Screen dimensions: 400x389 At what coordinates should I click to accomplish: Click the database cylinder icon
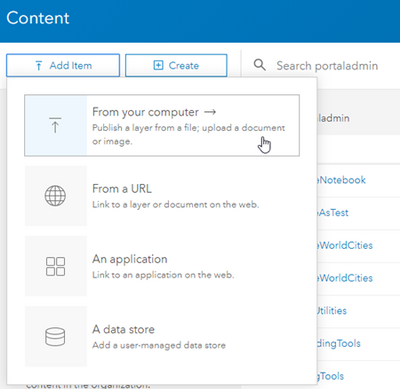55,336
